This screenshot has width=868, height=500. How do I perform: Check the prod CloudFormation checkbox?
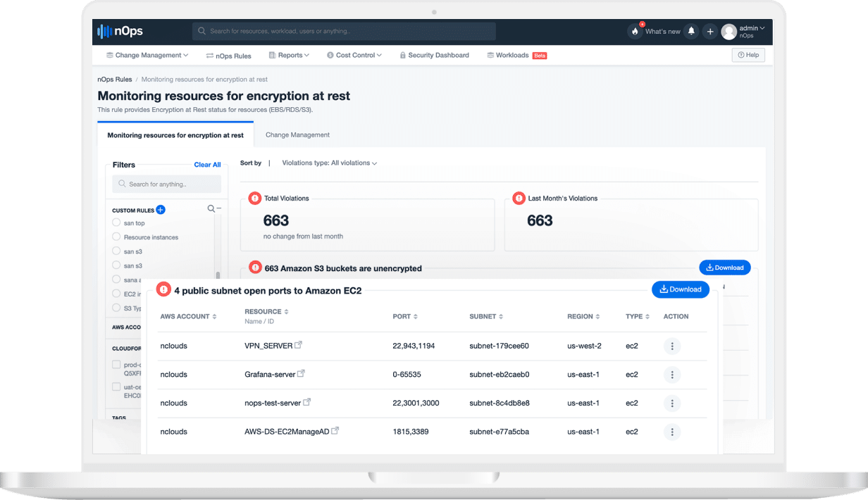coord(116,364)
